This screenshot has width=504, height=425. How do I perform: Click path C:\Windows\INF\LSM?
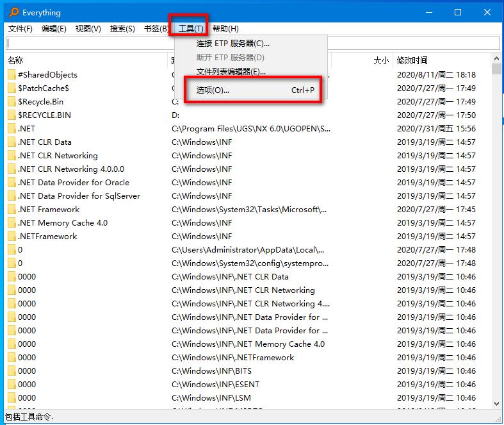click(211, 398)
